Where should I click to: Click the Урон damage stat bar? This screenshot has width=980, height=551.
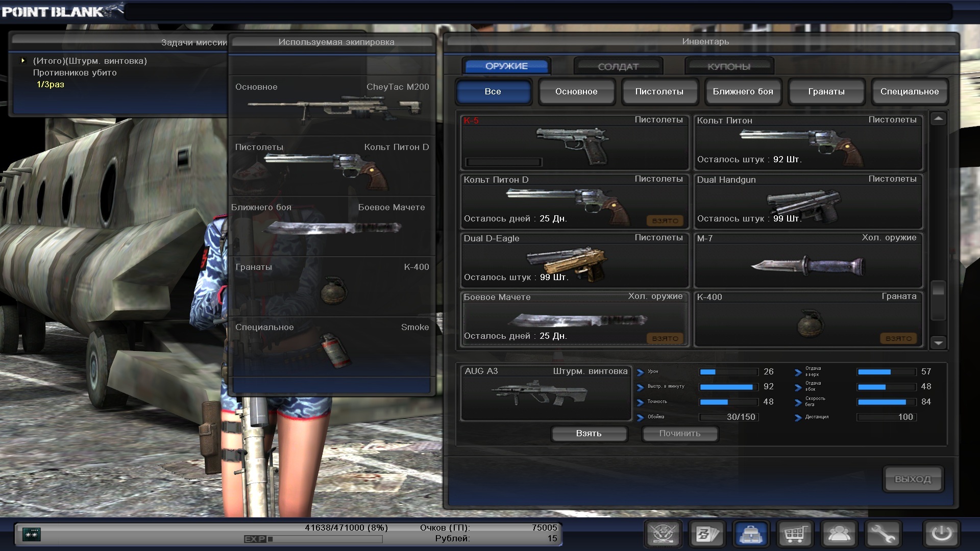pyautogui.click(x=729, y=372)
